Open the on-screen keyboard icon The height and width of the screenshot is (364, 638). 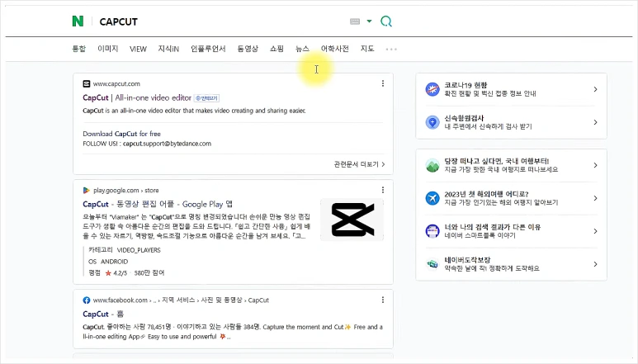pyautogui.click(x=355, y=21)
